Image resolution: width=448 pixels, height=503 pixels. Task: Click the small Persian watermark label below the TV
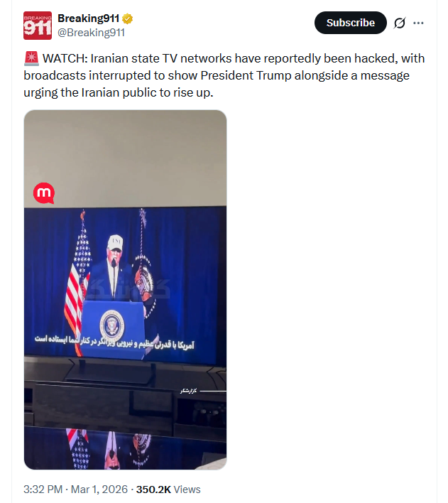[189, 391]
